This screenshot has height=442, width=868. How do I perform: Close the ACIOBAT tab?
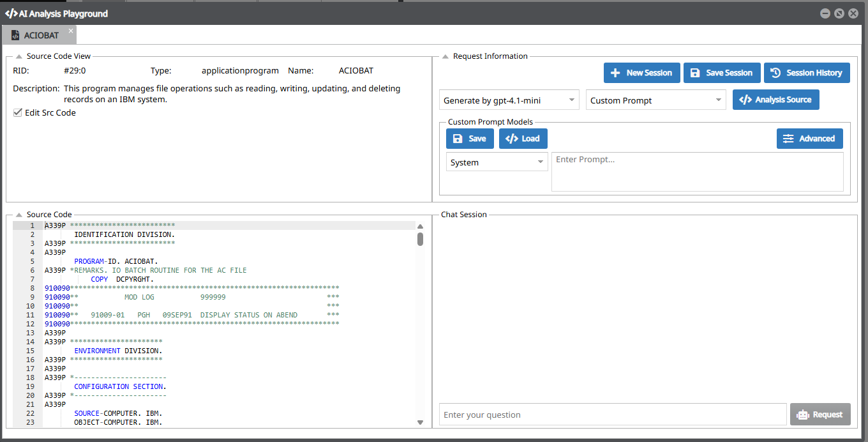[71, 31]
